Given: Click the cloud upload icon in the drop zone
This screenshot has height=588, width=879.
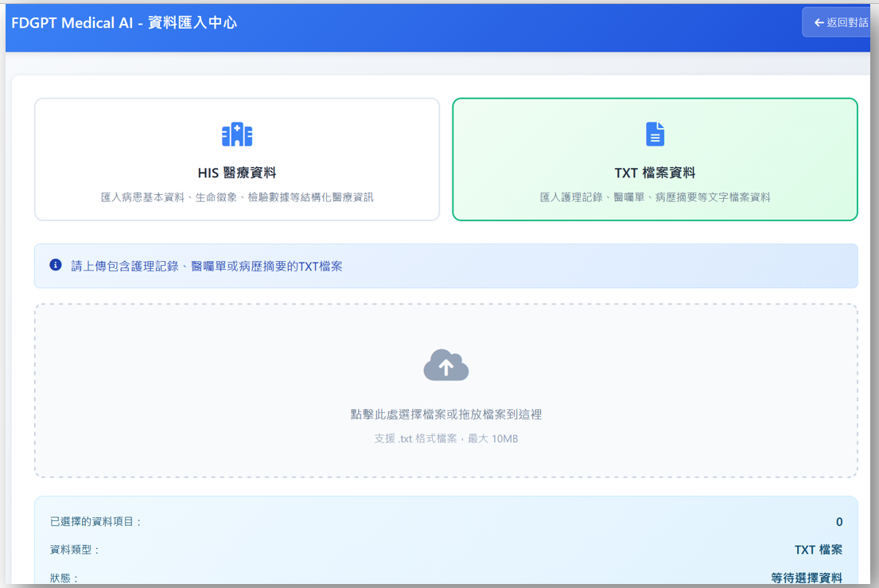Looking at the screenshot, I should point(446,365).
